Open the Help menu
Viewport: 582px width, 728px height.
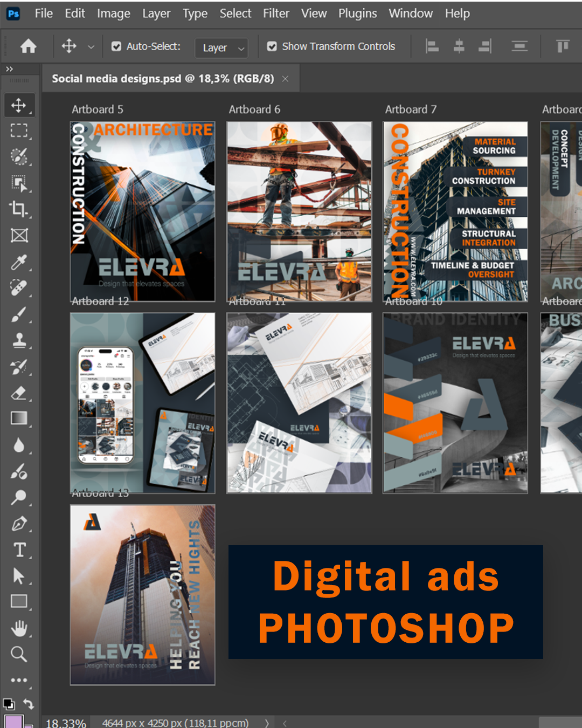(x=458, y=13)
